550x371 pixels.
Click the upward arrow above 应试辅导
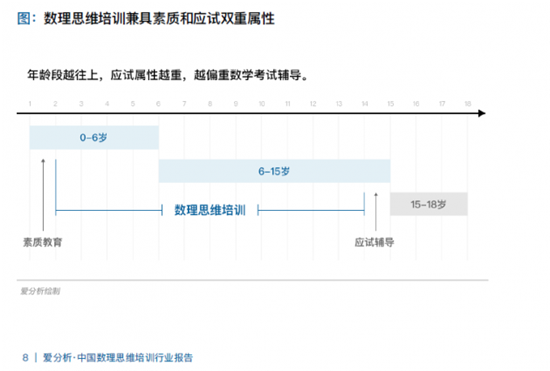(x=376, y=211)
